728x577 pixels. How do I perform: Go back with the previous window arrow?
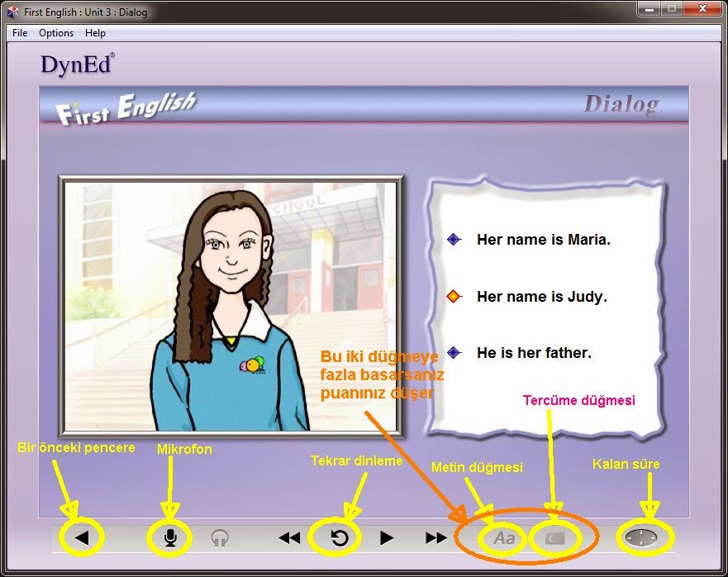[x=82, y=538]
